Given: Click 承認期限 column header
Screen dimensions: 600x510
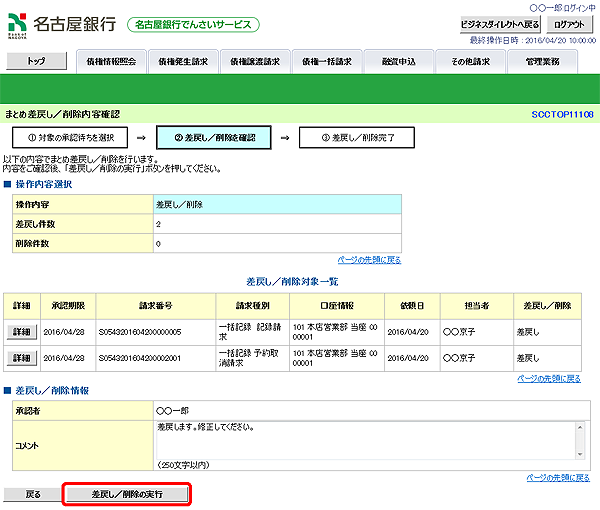Looking at the screenshot, I should tap(68, 306).
